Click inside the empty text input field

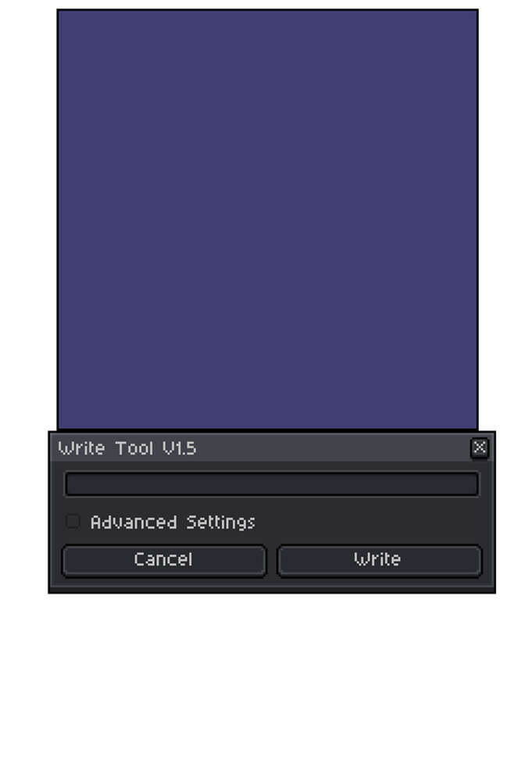pyautogui.click(x=271, y=484)
